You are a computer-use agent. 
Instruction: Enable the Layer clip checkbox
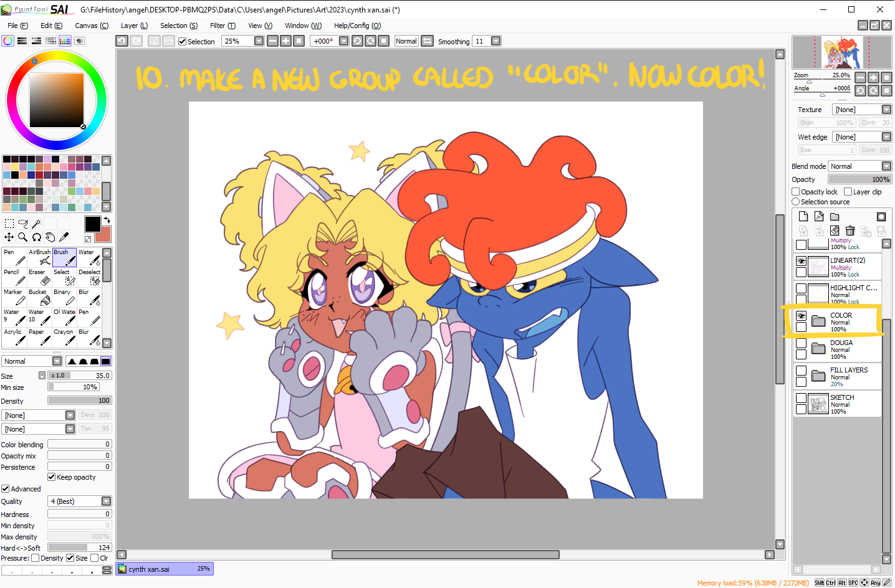coord(848,192)
